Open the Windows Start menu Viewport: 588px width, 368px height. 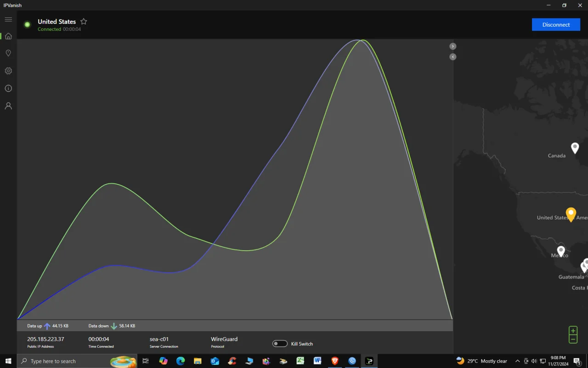(8, 361)
